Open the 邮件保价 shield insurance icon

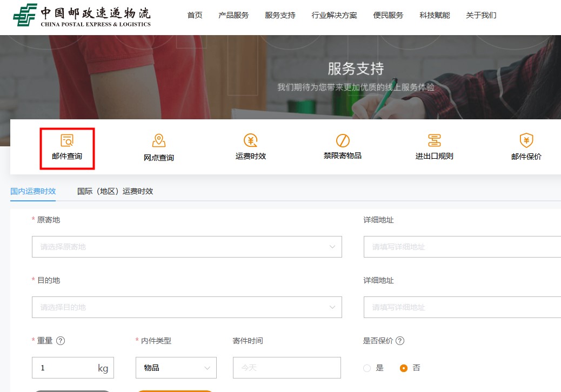coord(526,141)
